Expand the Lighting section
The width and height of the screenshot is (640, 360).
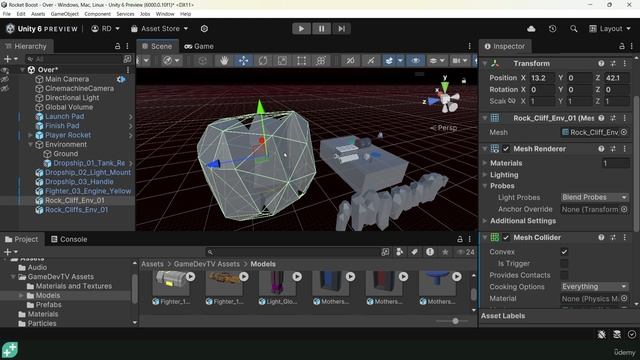485,175
